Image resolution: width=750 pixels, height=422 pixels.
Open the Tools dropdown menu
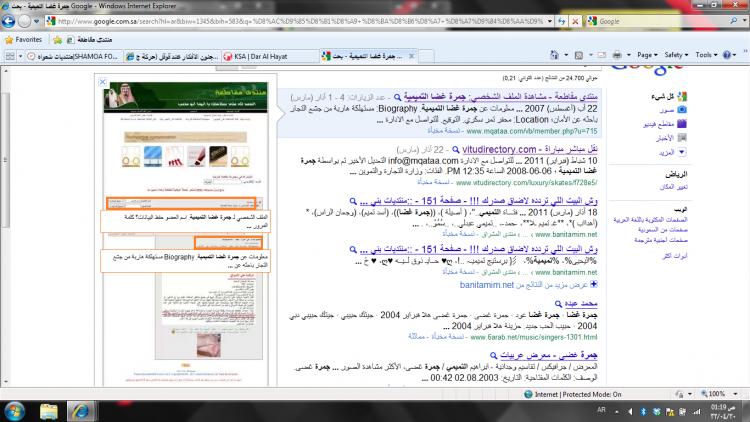tap(706, 55)
